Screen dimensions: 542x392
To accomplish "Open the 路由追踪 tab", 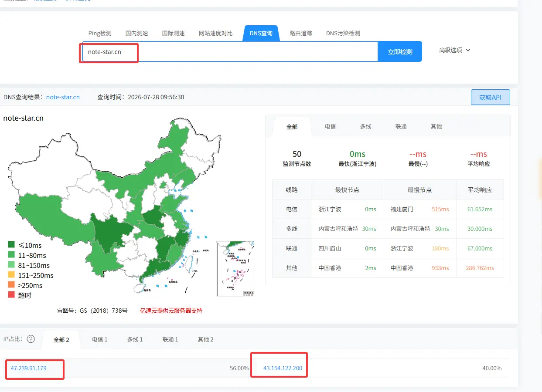I will [x=301, y=33].
